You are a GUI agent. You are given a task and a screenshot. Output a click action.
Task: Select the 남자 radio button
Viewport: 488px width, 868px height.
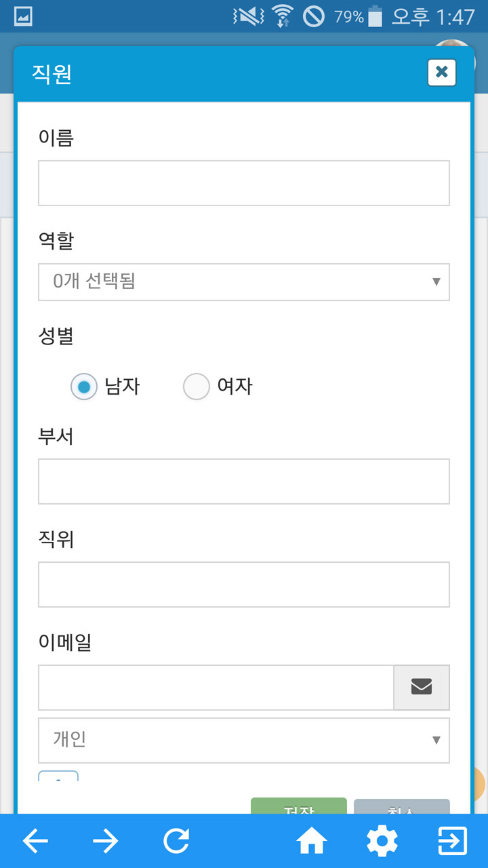[x=84, y=387]
